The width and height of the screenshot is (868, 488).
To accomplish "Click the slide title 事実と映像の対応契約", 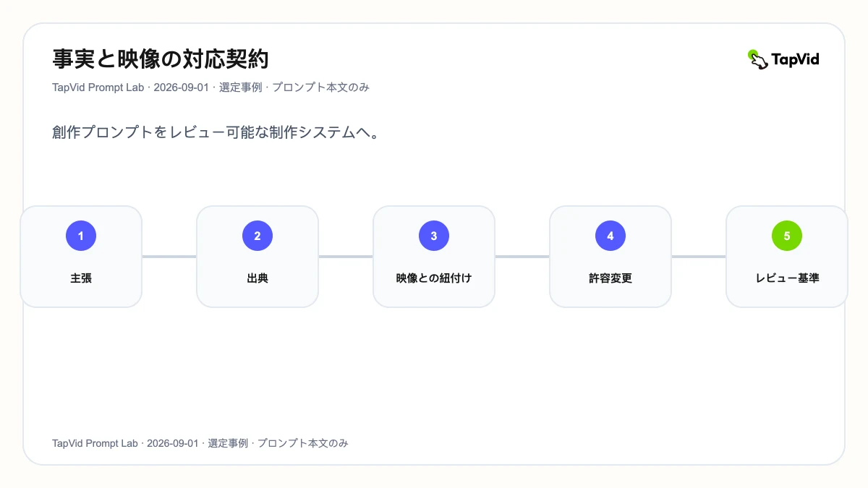I will [161, 59].
